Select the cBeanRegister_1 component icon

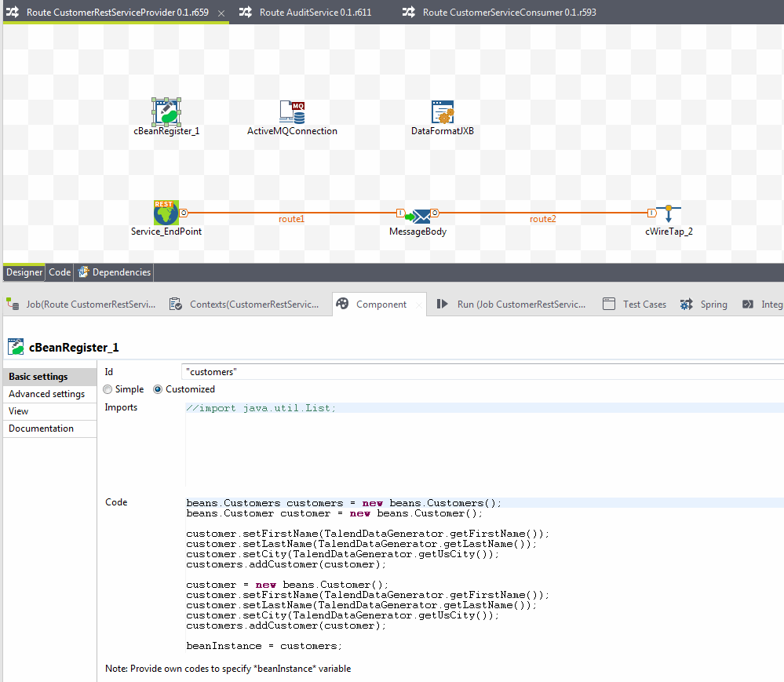pyautogui.click(x=166, y=112)
